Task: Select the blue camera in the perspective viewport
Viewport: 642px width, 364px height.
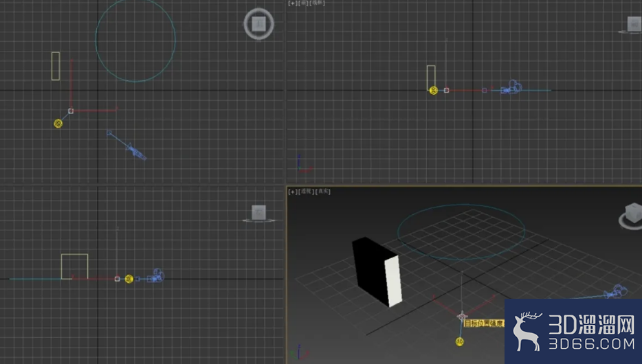Action: (616, 292)
